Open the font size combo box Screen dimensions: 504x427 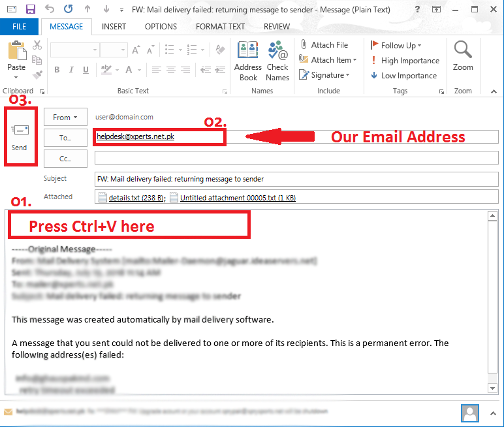[114, 50]
